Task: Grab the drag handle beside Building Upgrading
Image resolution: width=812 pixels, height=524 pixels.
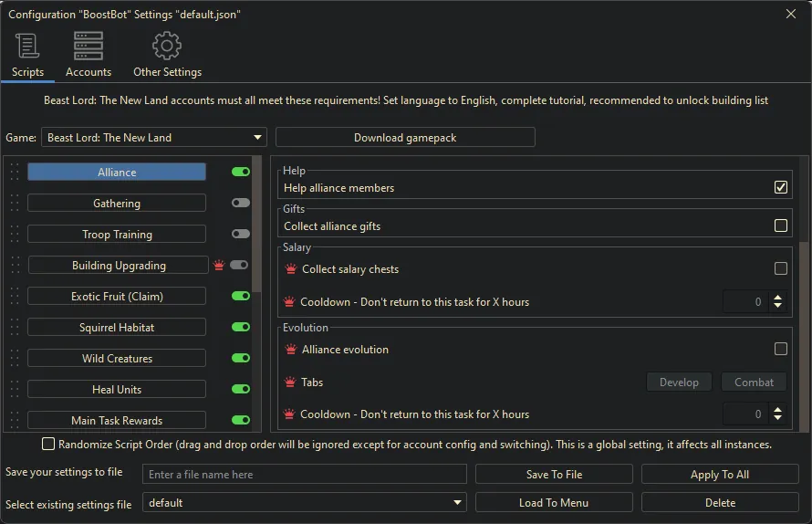Action: (x=15, y=266)
